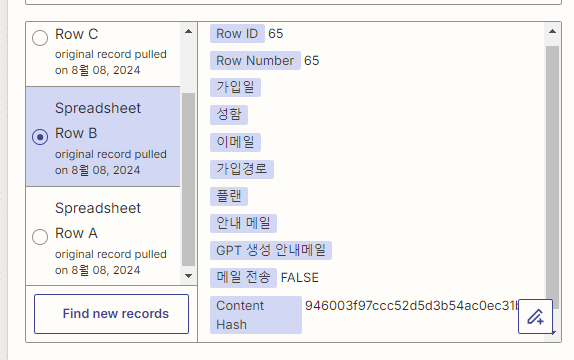Click the Row Number field label
This screenshot has height=360, width=574.
click(x=255, y=60)
